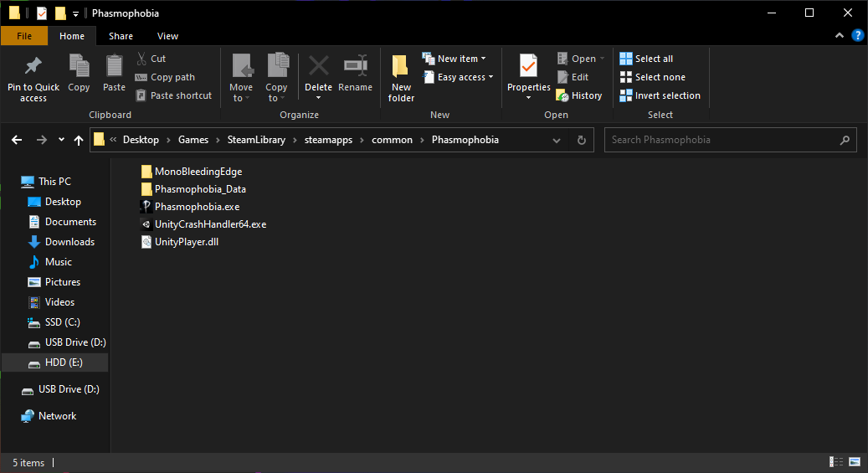This screenshot has width=868, height=473.
Task: Open the recent locations dropdown
Action: coord(61,140)
